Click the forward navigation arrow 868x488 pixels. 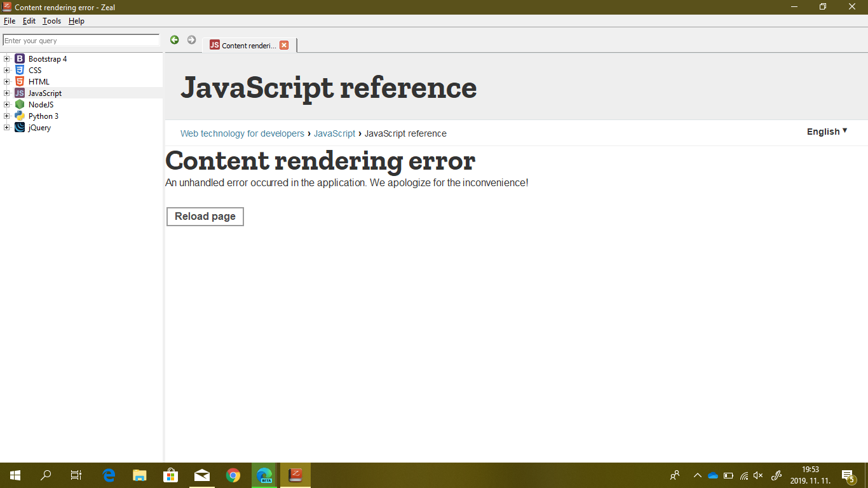click(x=191, y=39)
